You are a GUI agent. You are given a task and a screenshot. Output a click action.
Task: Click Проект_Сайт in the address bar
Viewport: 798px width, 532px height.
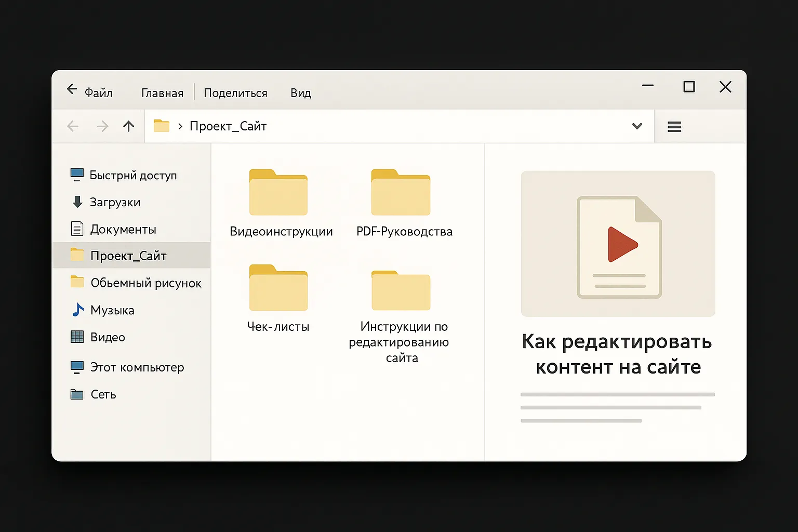click(x=228, y=126)
